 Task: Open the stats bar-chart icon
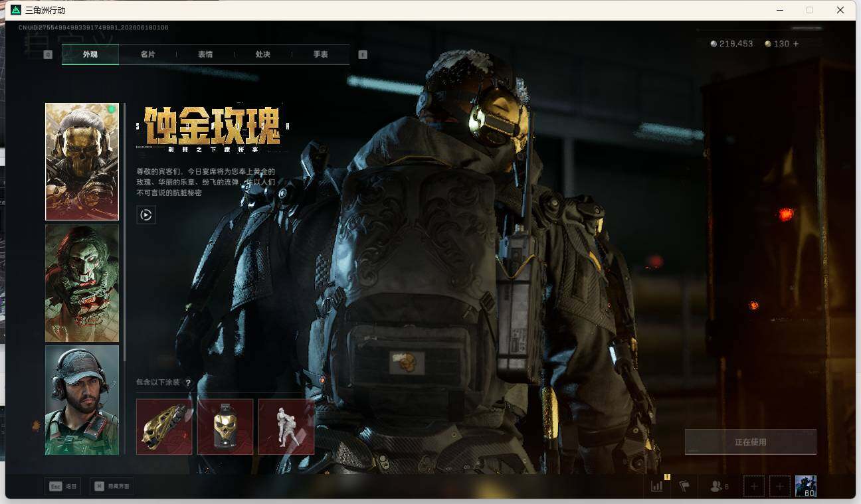(x=657, y=487)
